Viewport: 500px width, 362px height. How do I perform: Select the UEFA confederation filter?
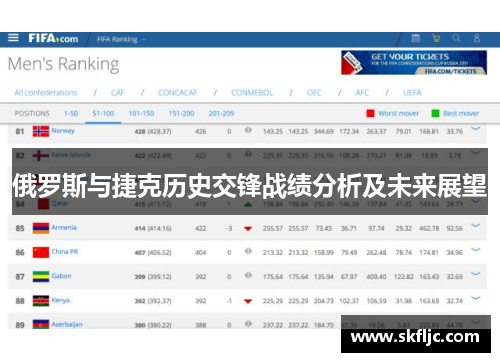(x=412, y=93)
